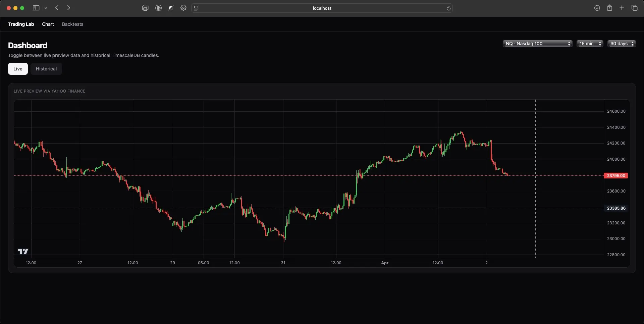The height and width of the screenshot is (324, 644).
Task: Switch data source to Live
Action: (17, 69)
